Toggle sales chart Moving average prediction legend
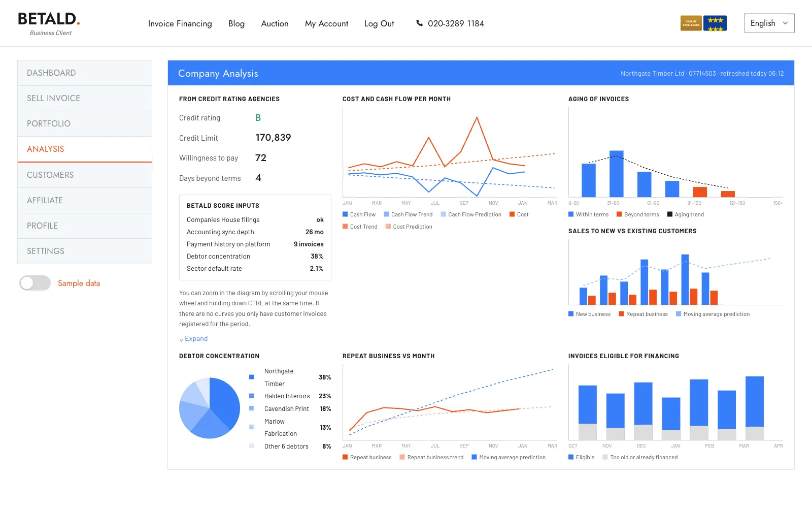The image size is (812, 508). pyautogui.click(x=713, y=314)
